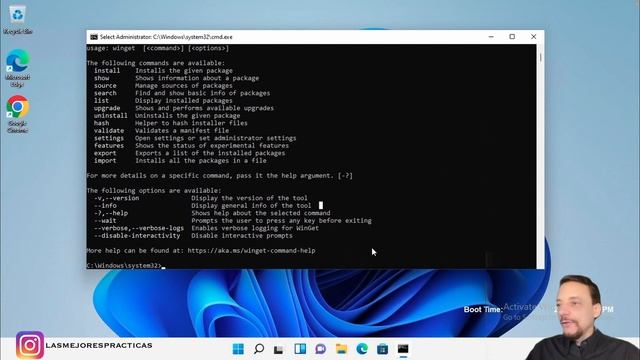This screenshot has height=360, width=640.
Task: Click the '-?,--help' option text
Action: 111,213
